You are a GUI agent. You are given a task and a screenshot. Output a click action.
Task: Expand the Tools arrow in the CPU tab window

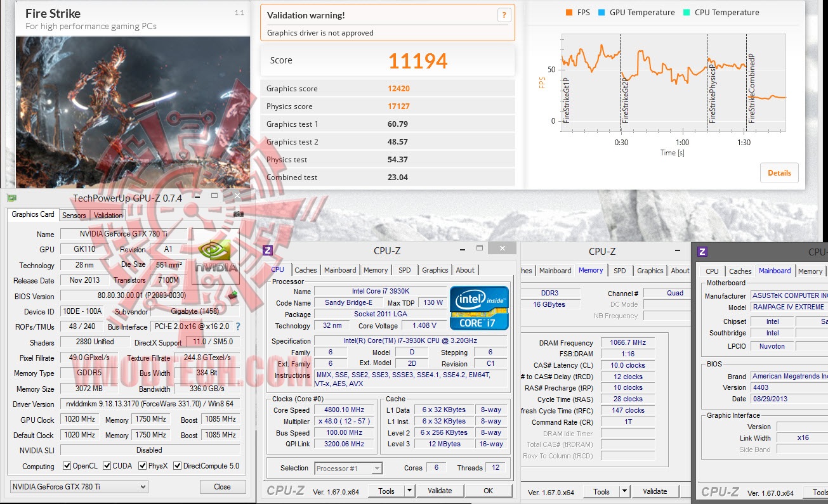tap(409, 491)
